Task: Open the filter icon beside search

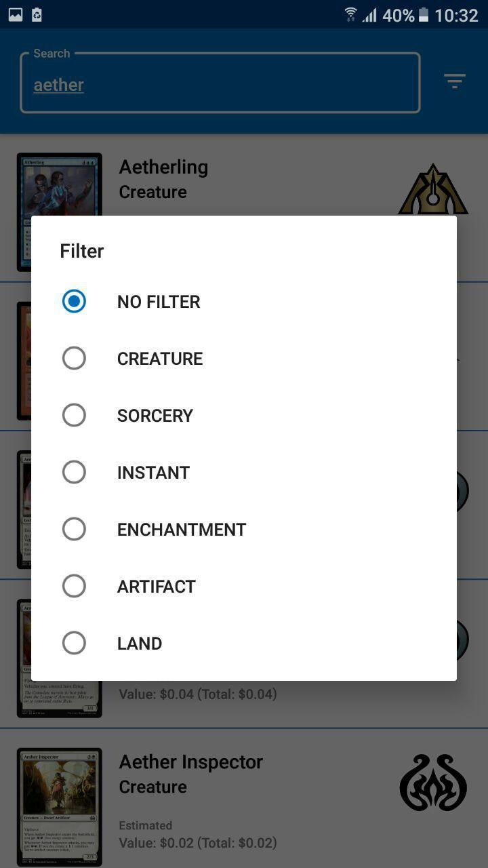Action: click(454, 82)
